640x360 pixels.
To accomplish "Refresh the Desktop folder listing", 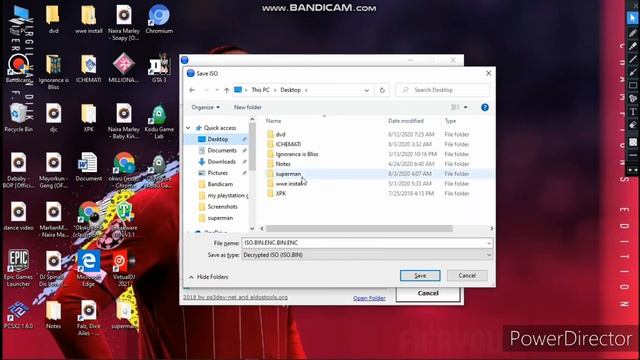I will coord(382,90).
